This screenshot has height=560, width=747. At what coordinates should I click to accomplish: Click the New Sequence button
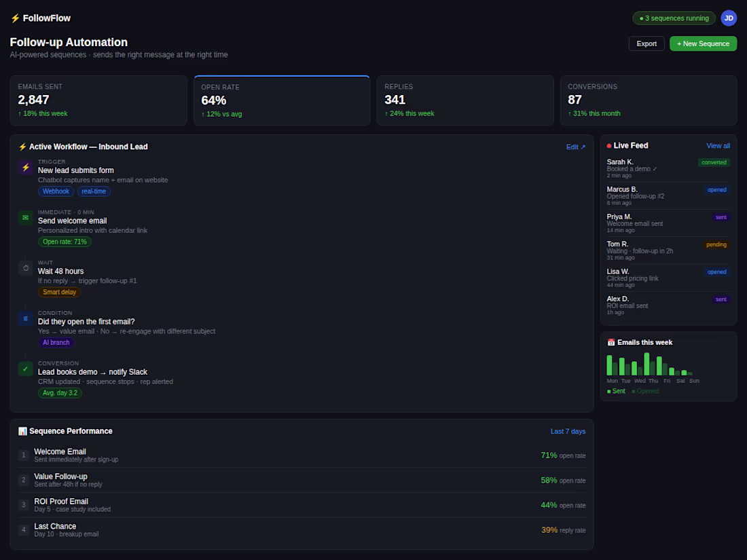(703, 43)
